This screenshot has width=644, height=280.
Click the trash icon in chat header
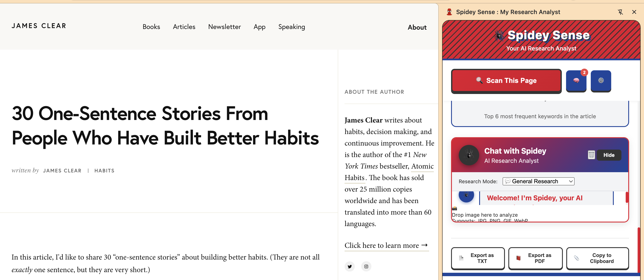click(591, 155)
